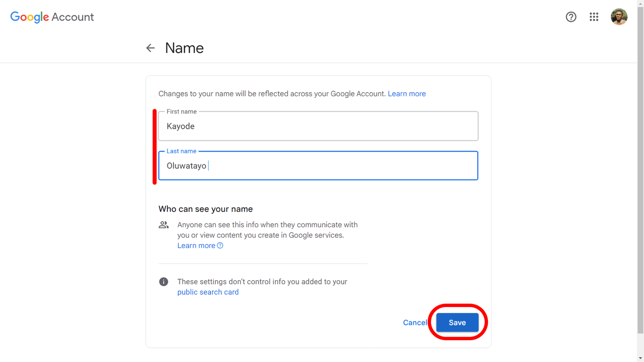This screenshot has height=362, width=644.
Task: Open Learn more link under Who can see
Action: pos(196,246)
